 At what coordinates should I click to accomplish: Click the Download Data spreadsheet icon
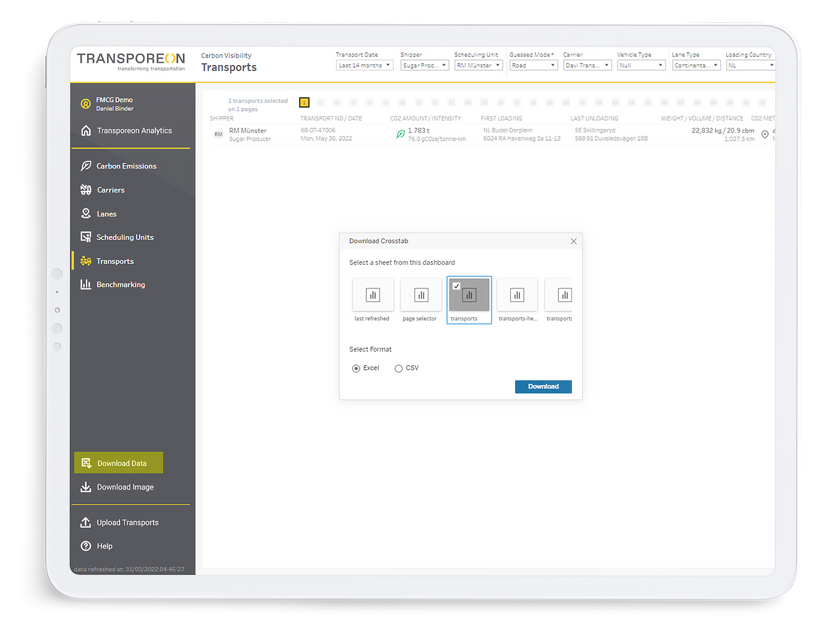(86, 463)
